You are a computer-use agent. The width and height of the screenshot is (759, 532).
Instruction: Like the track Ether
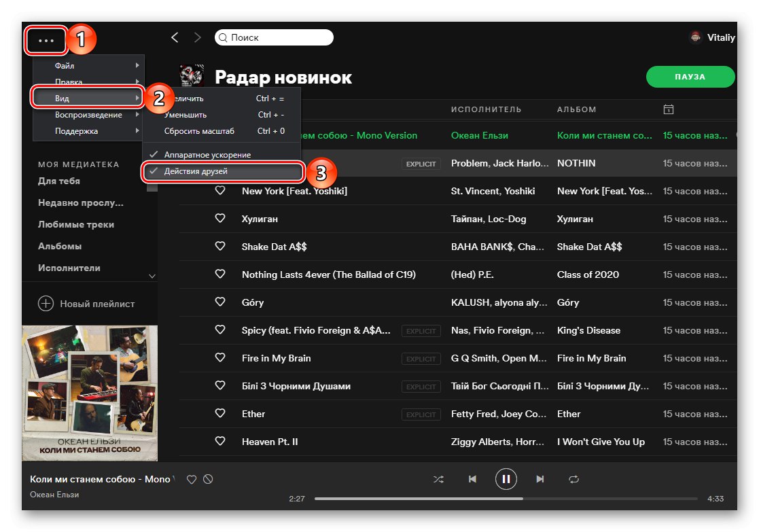220,413
